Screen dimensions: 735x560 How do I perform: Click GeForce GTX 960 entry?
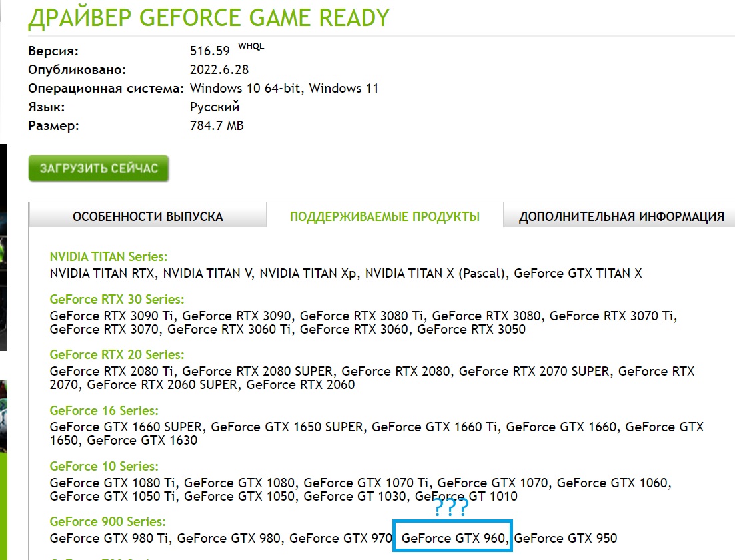[453, 539]
